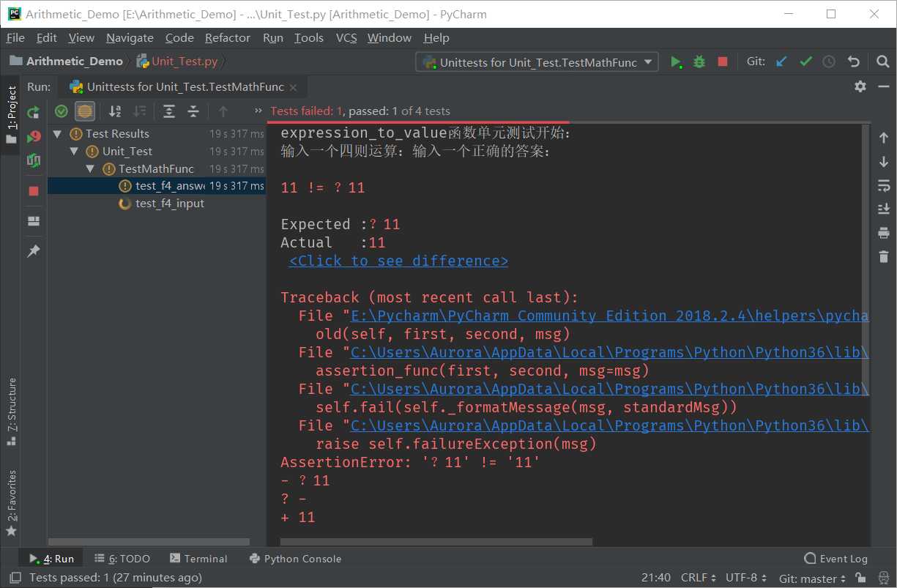Open the Tools menu

coord(309,37)
